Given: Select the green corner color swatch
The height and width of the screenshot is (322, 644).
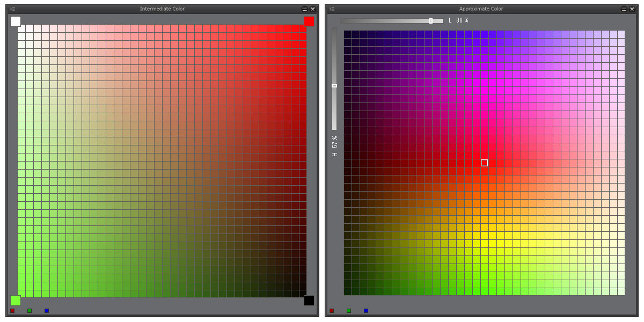Looking at the screenshot, I should click(x=16, y=301).
